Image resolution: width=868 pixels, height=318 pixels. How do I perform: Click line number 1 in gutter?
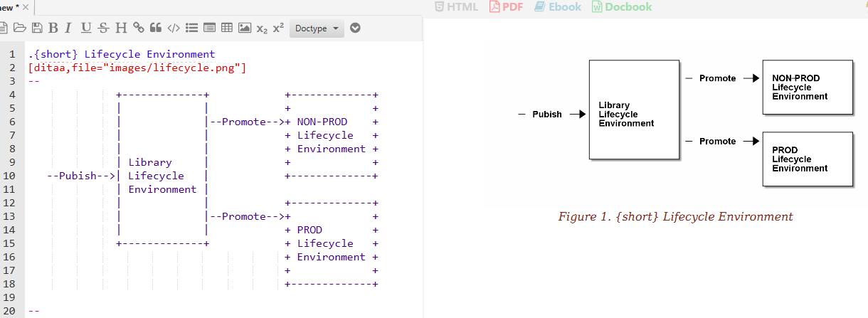pyautogui.click(x=12, y=54)
